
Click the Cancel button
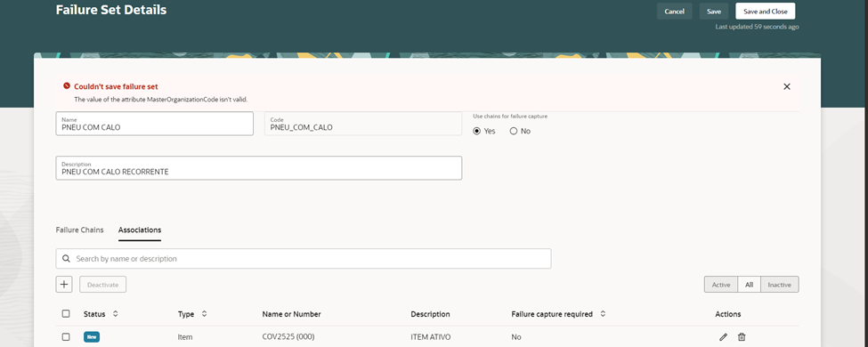[x=674, y=11]
